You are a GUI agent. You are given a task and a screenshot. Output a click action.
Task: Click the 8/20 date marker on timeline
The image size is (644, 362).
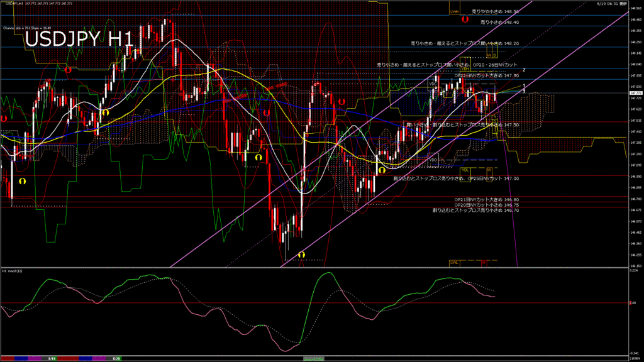click(x=116, y=358)
